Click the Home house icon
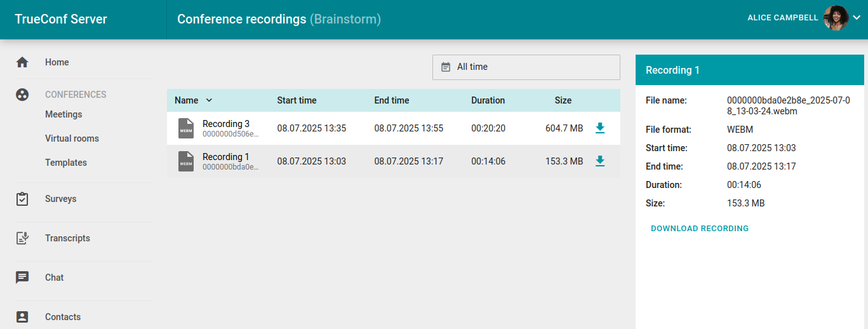868x329 pixels. 22,62
